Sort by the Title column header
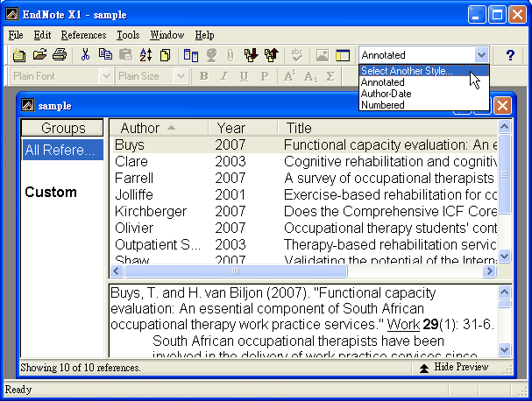532x401 pixels. (387, 128)
